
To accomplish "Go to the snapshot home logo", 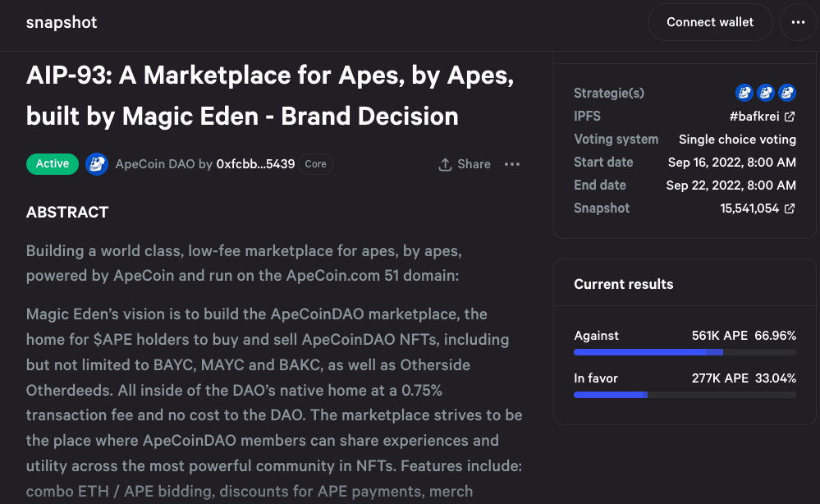I will tap(62, 22).
